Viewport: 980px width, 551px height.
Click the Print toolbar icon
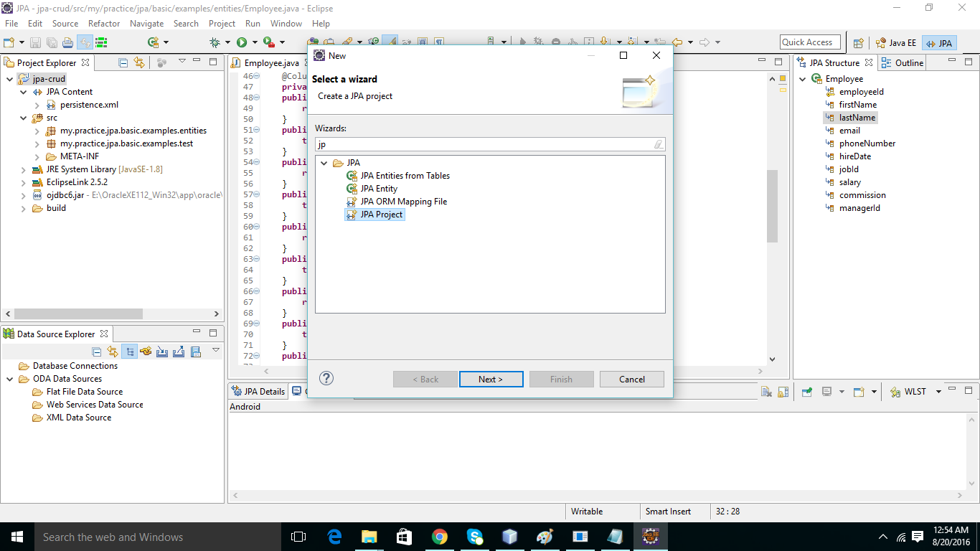[x=67, y=42]
